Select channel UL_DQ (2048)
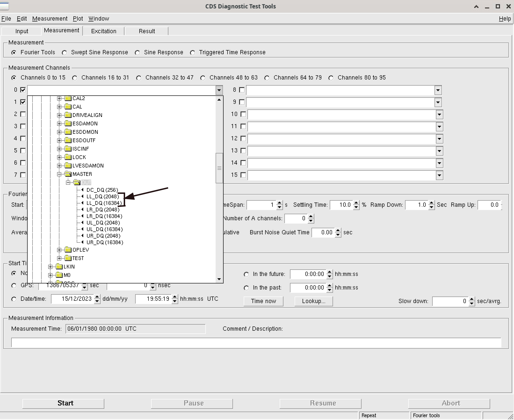 (x=103, y=223)
